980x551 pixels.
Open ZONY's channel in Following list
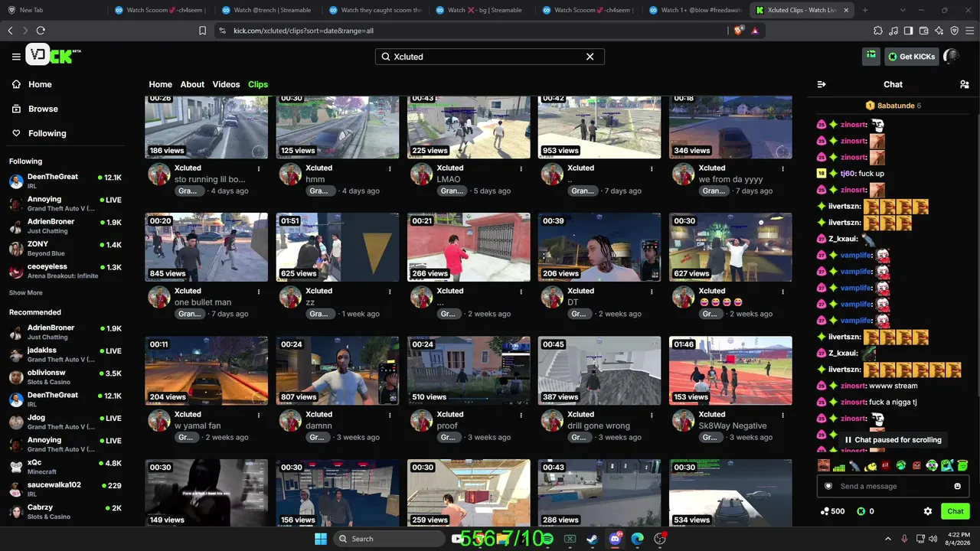65,248
